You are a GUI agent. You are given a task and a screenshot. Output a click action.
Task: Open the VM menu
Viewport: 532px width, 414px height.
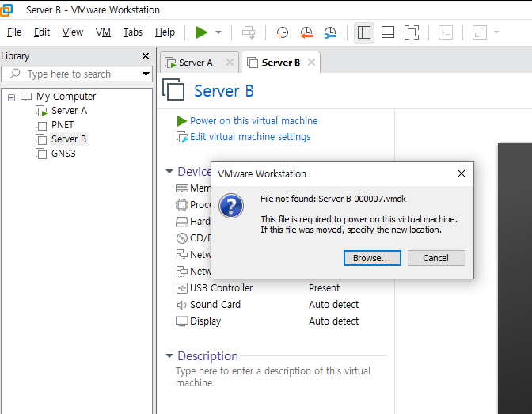coord(103,32)
